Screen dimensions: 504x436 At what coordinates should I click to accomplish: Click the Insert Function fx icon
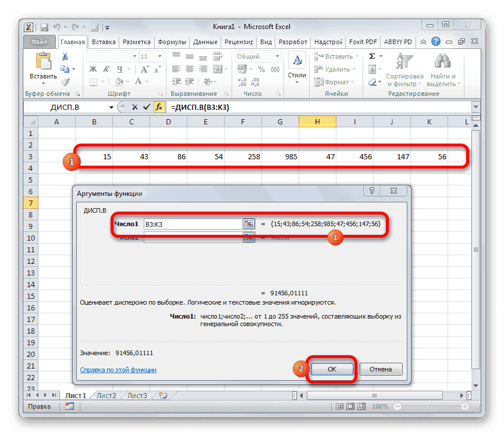click(x=160, y=108)
